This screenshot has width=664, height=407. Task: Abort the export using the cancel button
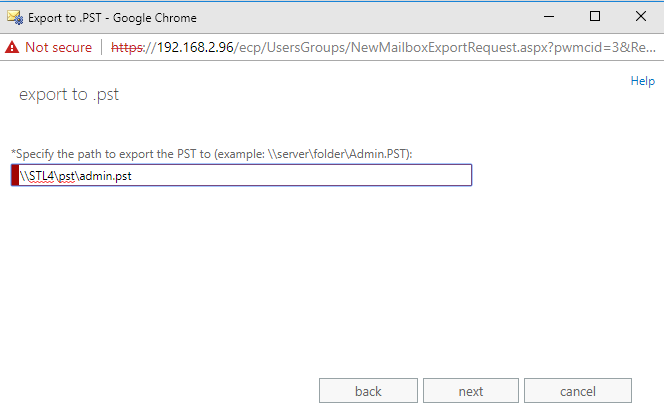pos(578,390)
